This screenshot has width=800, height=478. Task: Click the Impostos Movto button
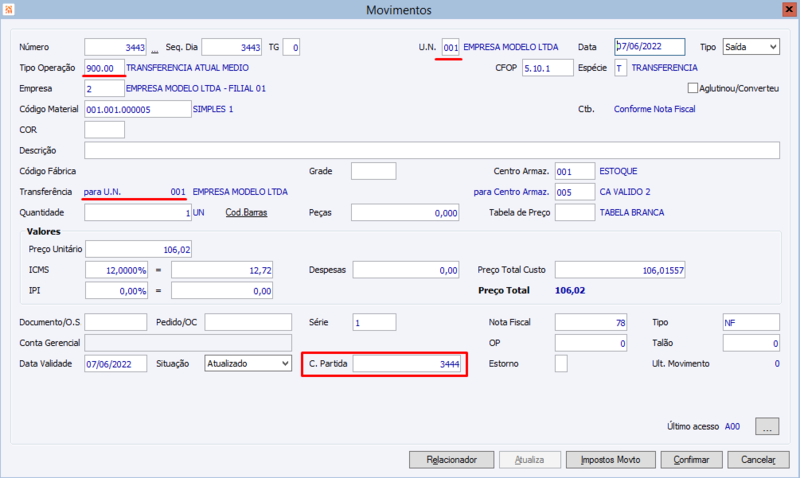tap(610, 460)
